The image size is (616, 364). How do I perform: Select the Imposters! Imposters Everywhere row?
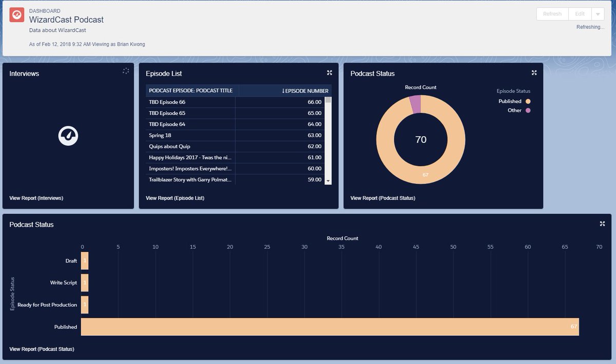pyautogui.click(x=236, y=169)
